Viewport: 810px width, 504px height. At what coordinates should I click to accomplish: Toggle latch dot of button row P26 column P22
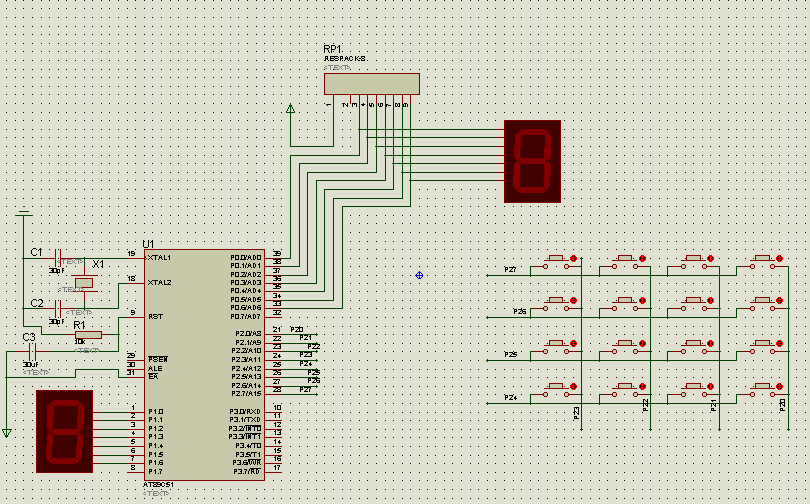coord(642,301)
